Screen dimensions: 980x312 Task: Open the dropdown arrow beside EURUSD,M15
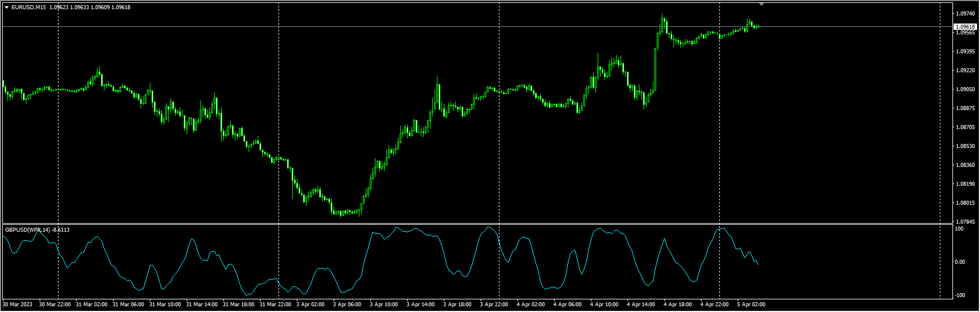coord(6,7)
